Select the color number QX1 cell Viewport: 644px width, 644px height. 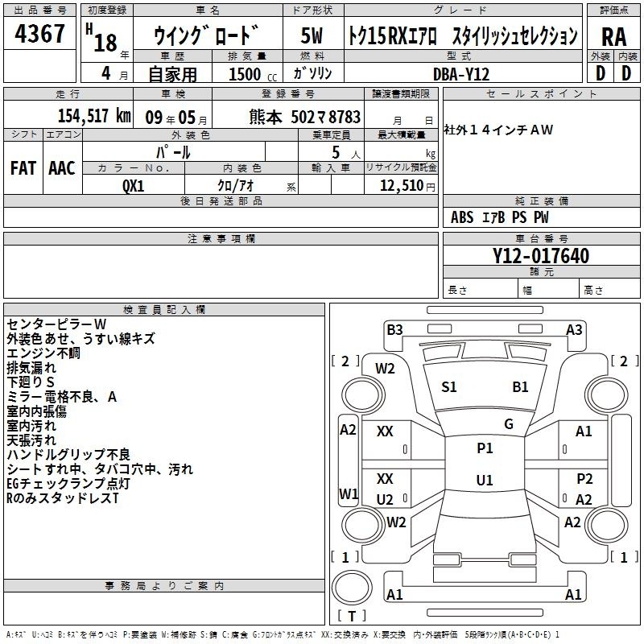point(134,184)
